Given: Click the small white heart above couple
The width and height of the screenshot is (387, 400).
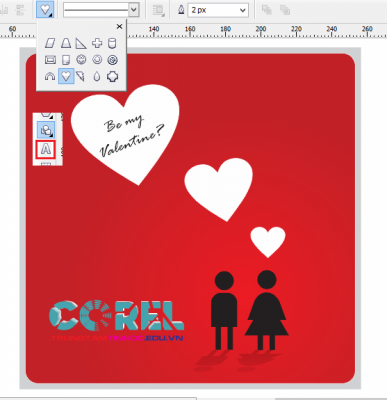Looking at the screenshot, I should [x=268, y=242].
